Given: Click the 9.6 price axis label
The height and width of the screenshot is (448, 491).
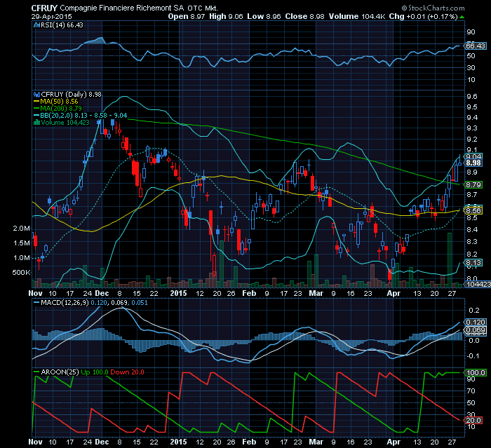Looking at the screenshot, I should click(472, 97).
